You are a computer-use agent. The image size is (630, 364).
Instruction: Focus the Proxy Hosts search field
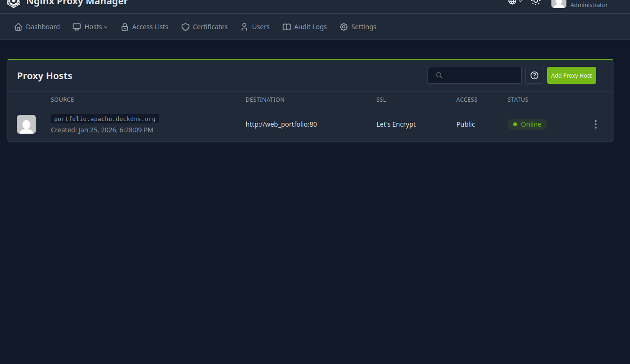pyautogui.click(x=475, y=75)
